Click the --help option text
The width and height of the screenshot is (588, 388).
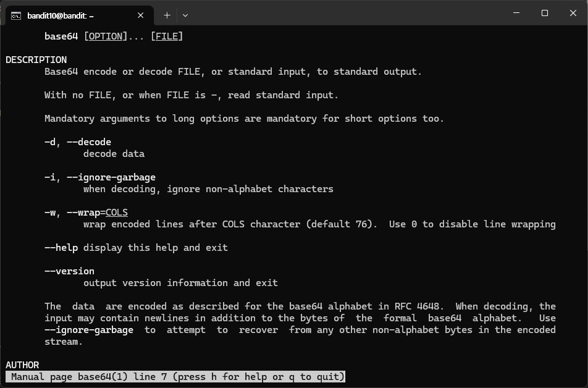tap(61, 248)
